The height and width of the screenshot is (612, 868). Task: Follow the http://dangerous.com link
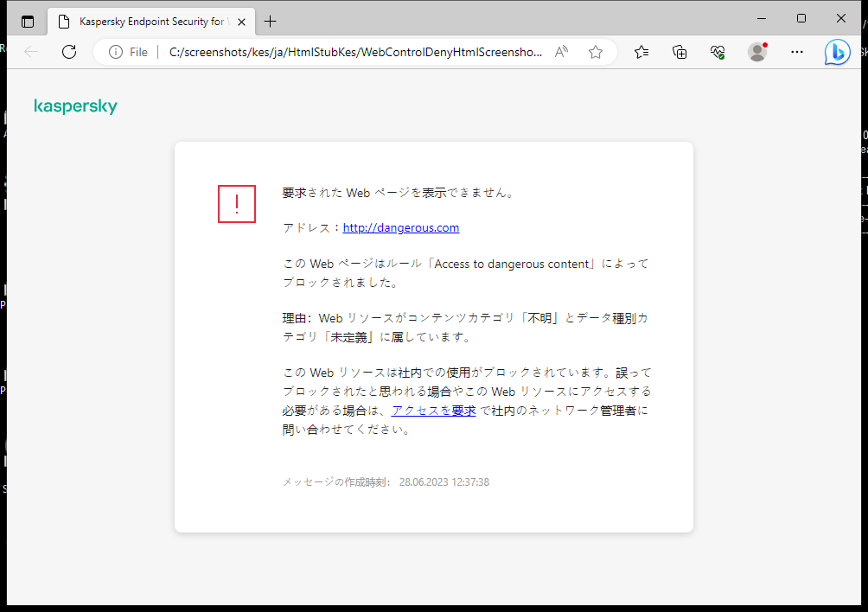[400, 227]
